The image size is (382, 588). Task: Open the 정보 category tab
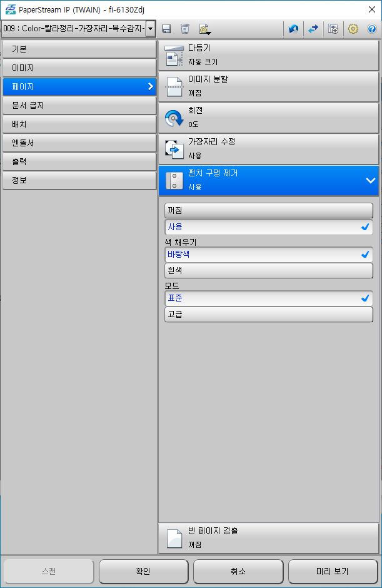click(x=79, y=180)
